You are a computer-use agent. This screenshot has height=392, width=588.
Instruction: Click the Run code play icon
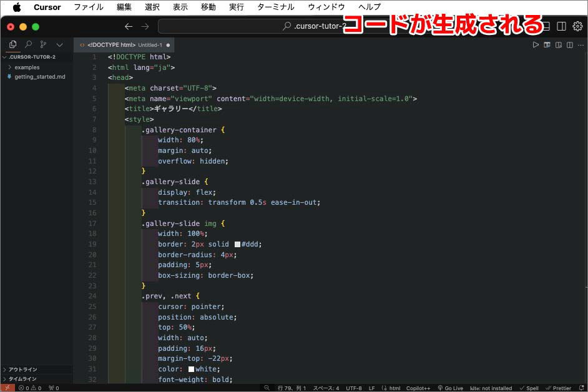536,45
